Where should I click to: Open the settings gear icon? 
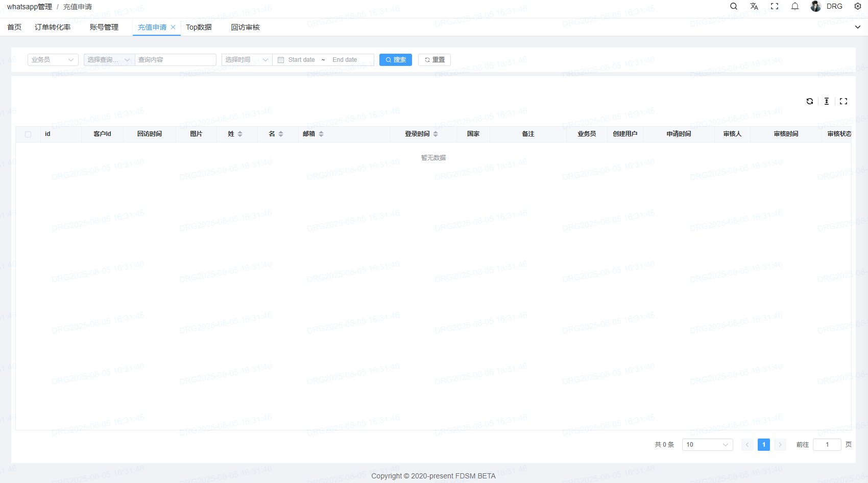(858, 7)
